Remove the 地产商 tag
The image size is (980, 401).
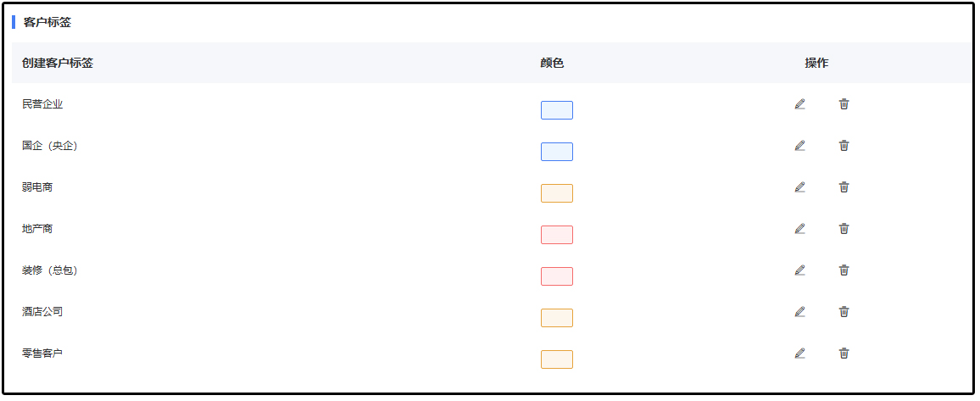844,229
